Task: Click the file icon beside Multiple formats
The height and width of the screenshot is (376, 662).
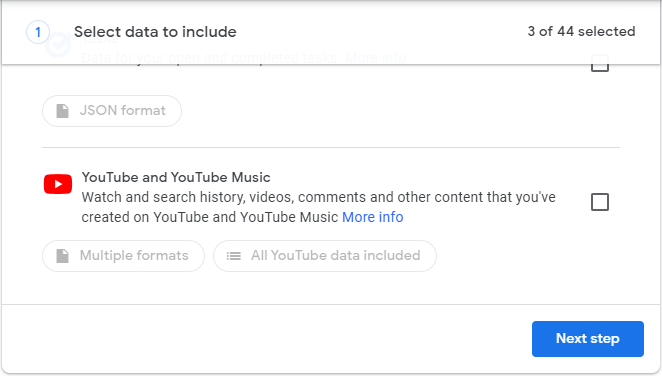Action: coord(62,256)
